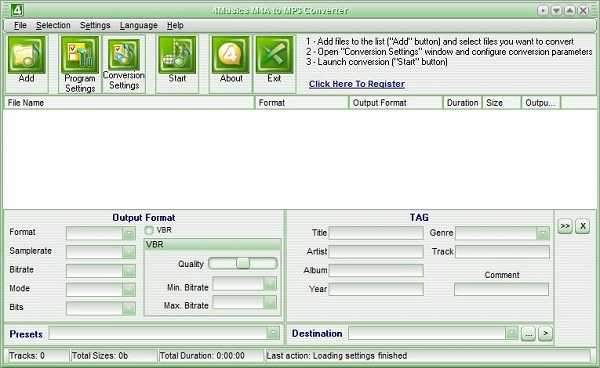Click into the Year tag field
This screenshot has width=600, height=368.
376,289
